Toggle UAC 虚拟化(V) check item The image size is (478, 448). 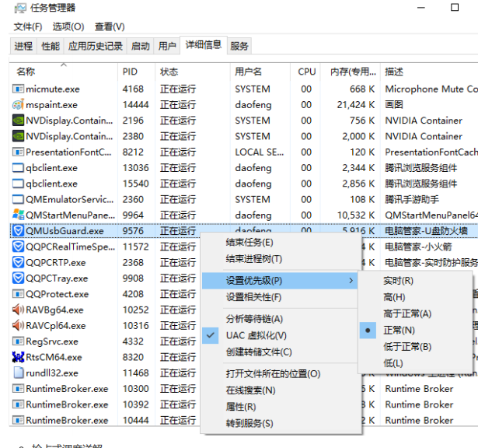pos(280,335)
